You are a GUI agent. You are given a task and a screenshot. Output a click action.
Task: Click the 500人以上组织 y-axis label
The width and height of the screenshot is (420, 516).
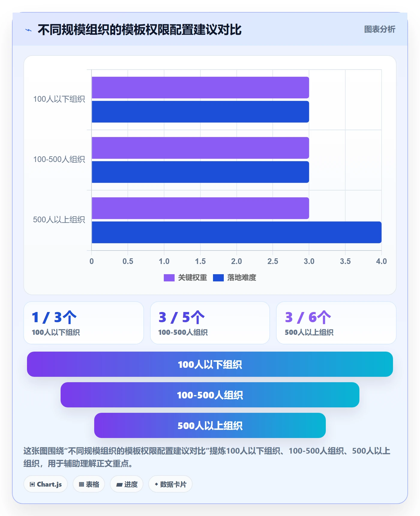coord(59,220)
